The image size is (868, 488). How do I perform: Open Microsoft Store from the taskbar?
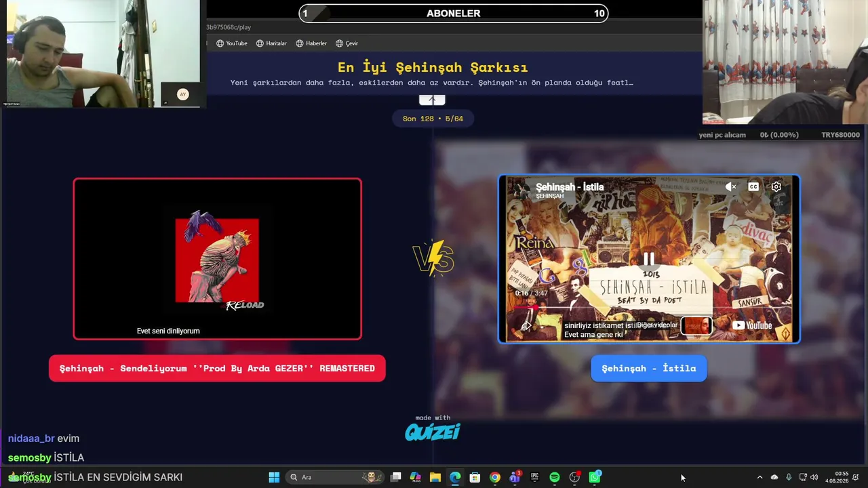pyautogui.click(x=475, y=477)
